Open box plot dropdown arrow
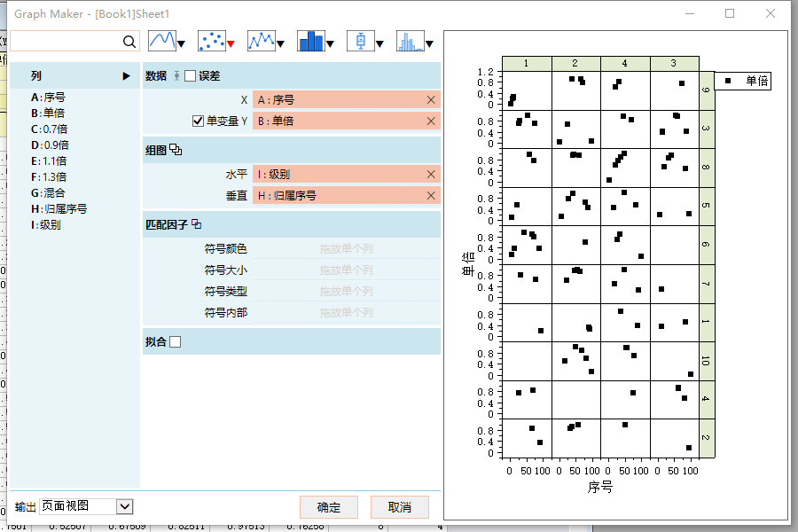This screenshot has height=532, width=798. pos(379,44)
